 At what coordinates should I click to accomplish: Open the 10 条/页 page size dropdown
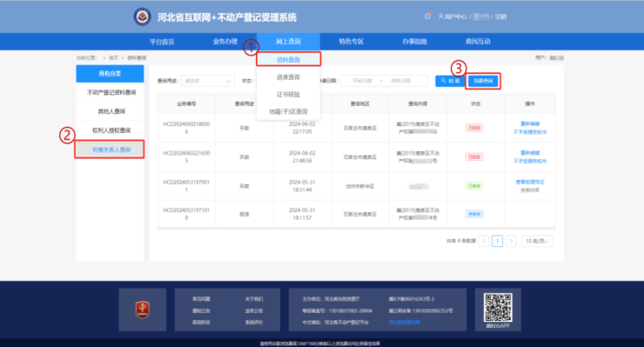(x=537, y=241)
